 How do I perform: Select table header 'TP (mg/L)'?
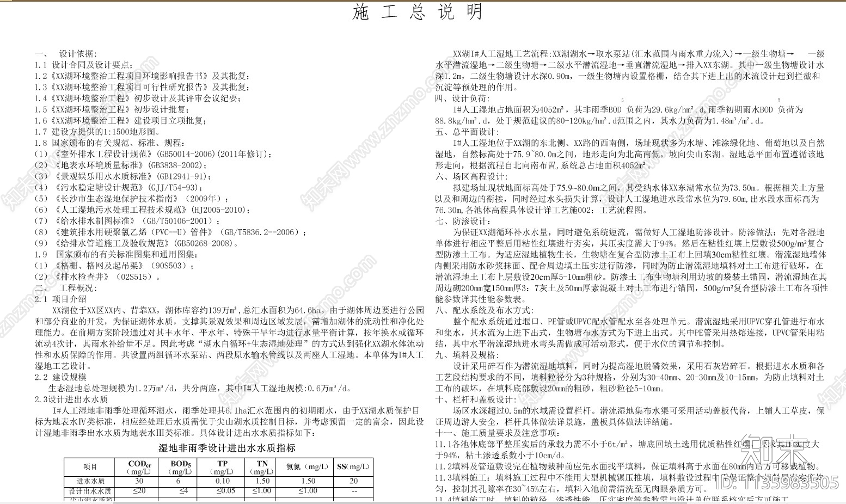tap(222, 467)
